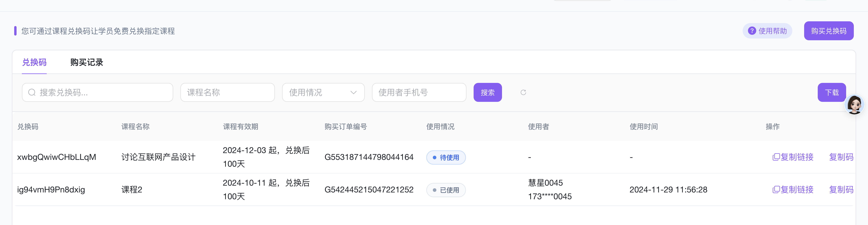
Task: Click the 使用情况 column header
Action: click(x=440, y=127)
